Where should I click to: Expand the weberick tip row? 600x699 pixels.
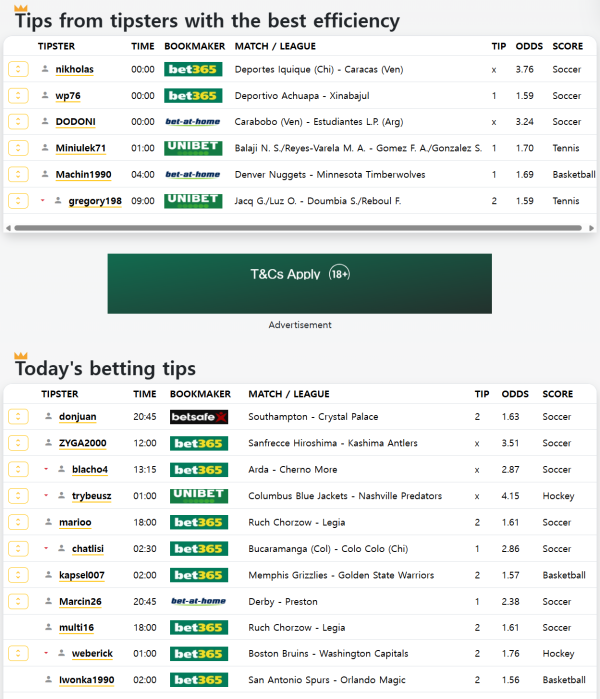click(x=18, y=654)
